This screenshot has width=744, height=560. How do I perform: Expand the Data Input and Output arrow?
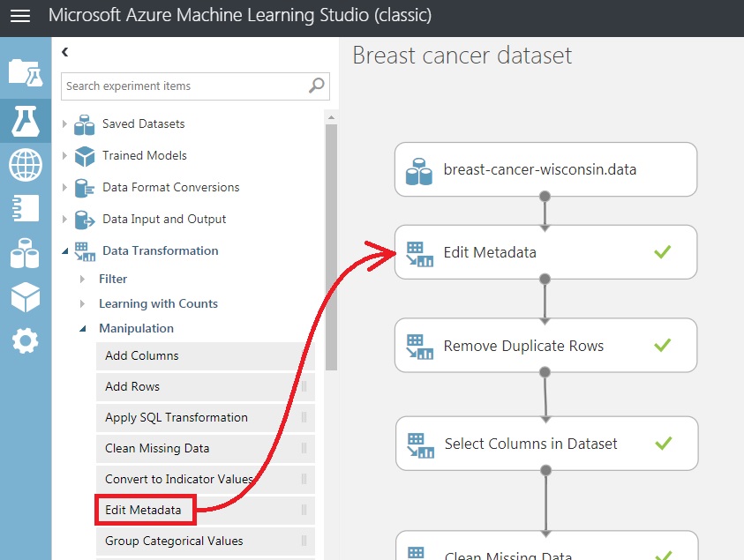click(64, 219)
